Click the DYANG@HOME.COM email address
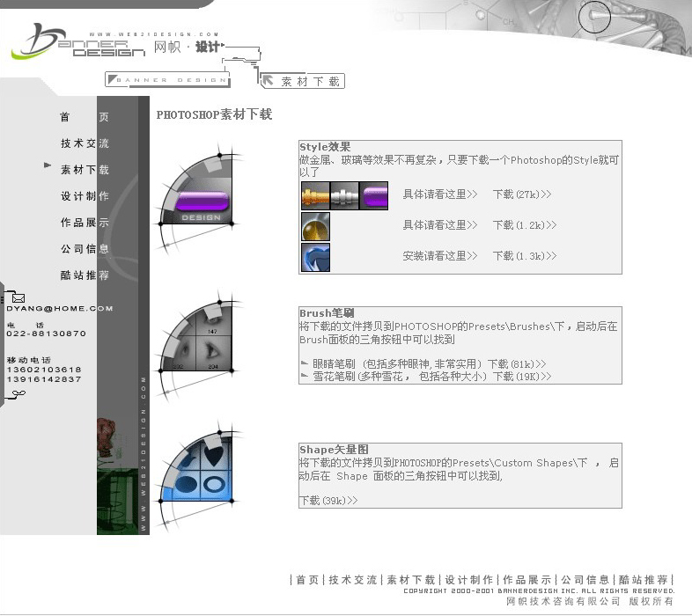Viewport: 692px width, 616px height. (60, 309)
